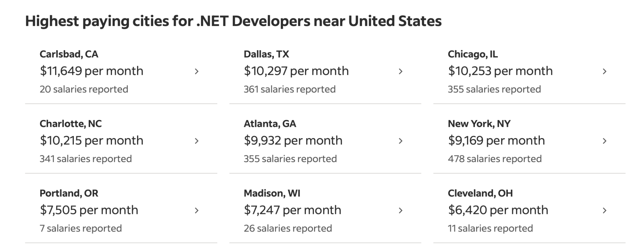This screenshot has height=251, width=644.
Task: Open the Atlanta, GA salary entry
Action: [x=293, y=140]
